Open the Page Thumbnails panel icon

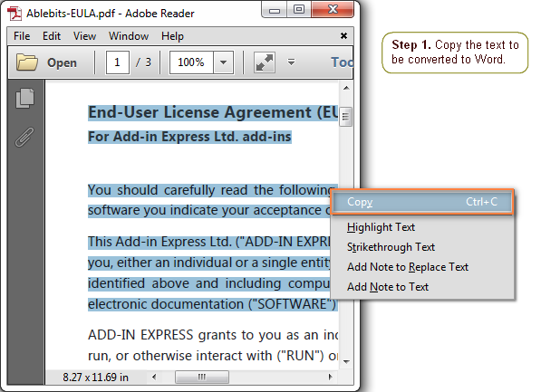pos(25,99)
